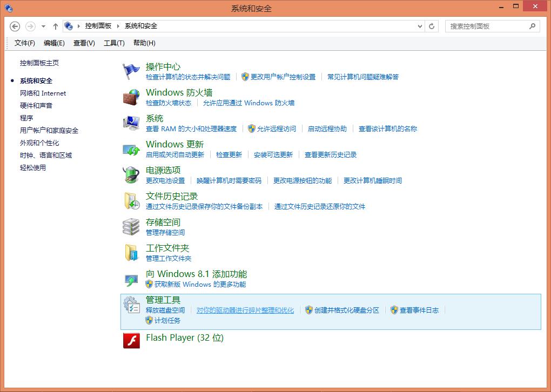Click the 工作文件夹 yellow folder icon
The width and height of the screenshot is (551, 392).
click(x=131, y=252)
